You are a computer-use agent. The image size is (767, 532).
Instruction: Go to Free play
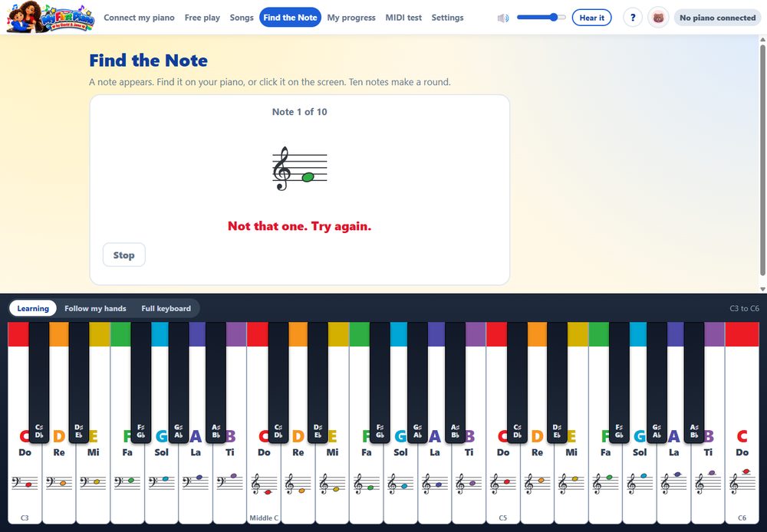[202, 18]
